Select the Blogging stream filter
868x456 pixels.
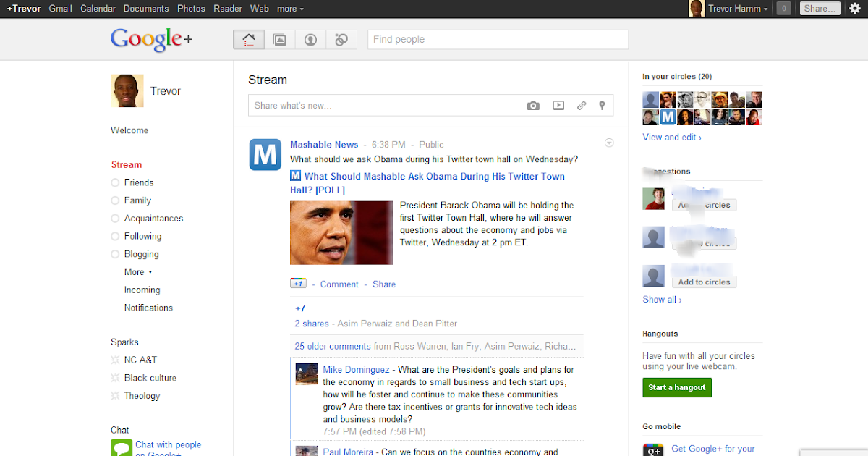pyautogui.click(x=140, y=254)
